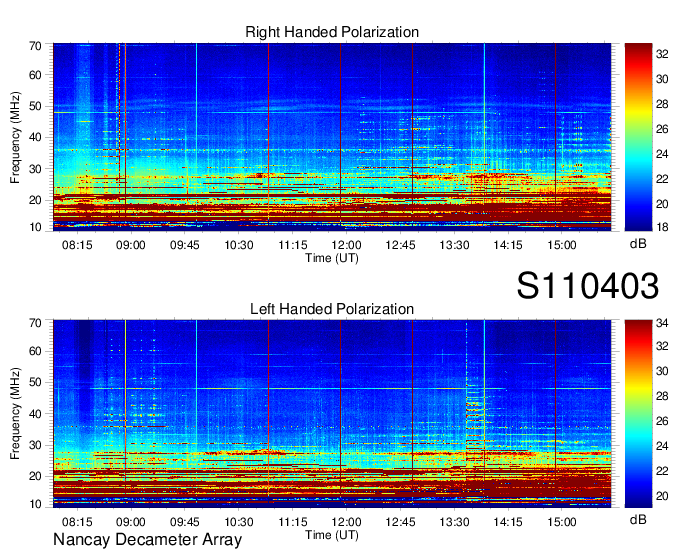This screenshot has width=680, height=552.
Task: Click the "Right Handed Polarization" plot title
Action: [332, 32]
